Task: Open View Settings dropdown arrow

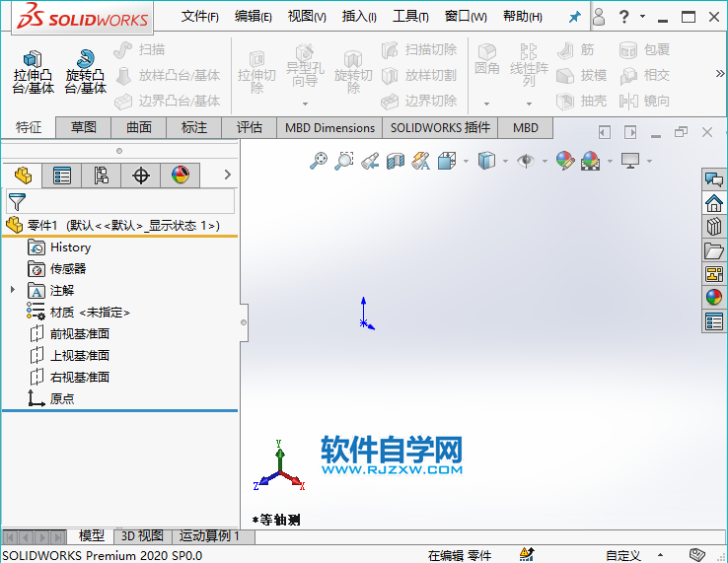Action: [x=649, y=162]
